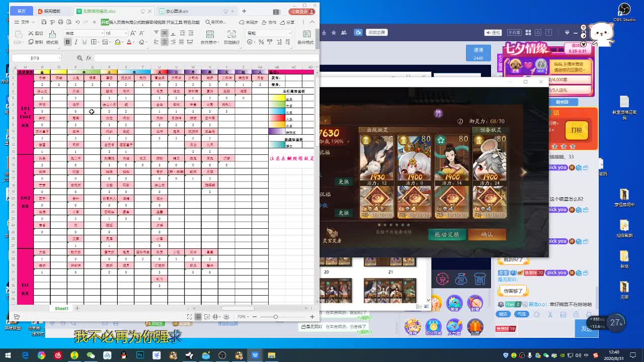The image size is (644, 362).
Task: Click the Print Preview icon in WPS toolbar
Action: [x=69, y=22]
